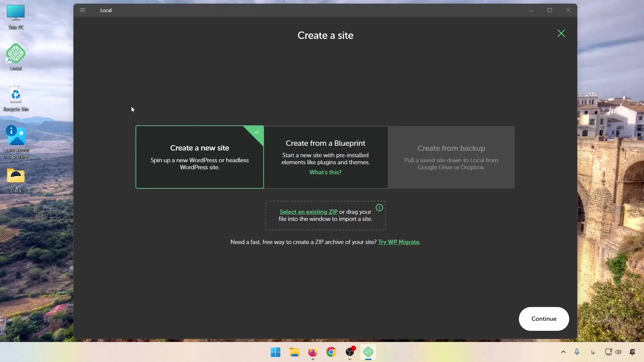Launch Google Chrome from the taskbar
This screenshot has width=644, height=362.
coord(331,352)
